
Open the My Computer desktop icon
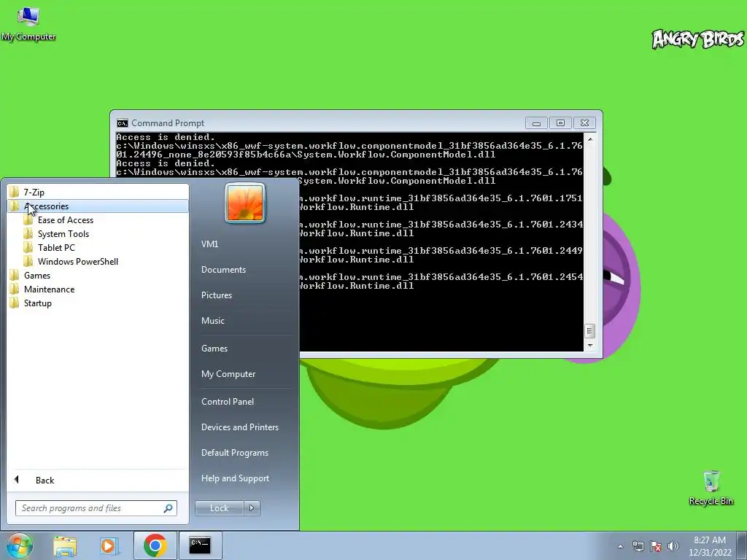point(28,24)
